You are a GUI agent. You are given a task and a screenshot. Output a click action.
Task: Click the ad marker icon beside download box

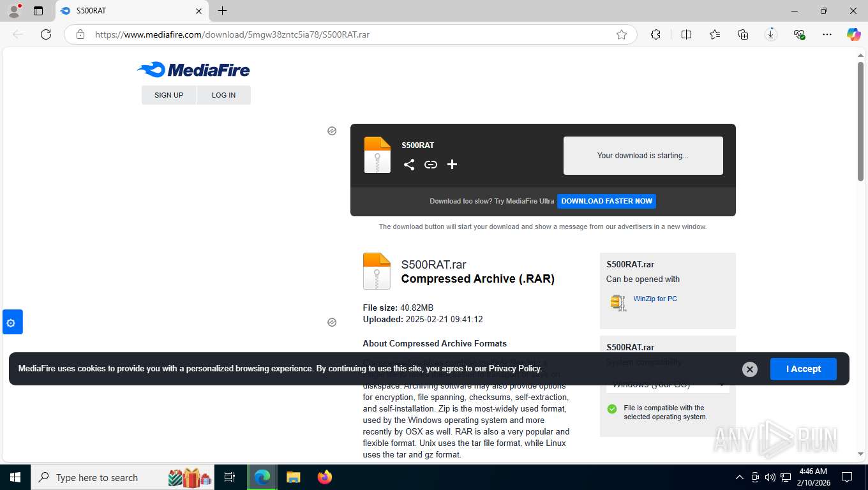pyautogui.click(x=332, y=131)
